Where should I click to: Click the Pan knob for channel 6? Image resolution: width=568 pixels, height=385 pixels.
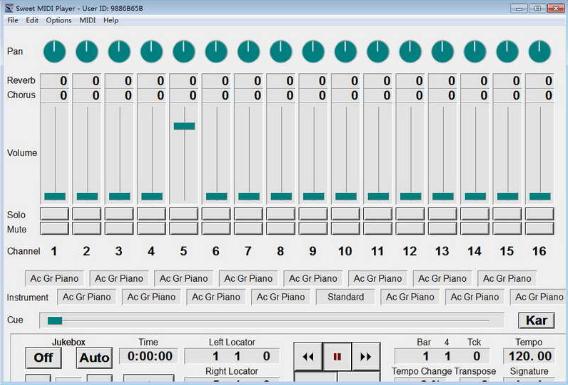(216, 51)
